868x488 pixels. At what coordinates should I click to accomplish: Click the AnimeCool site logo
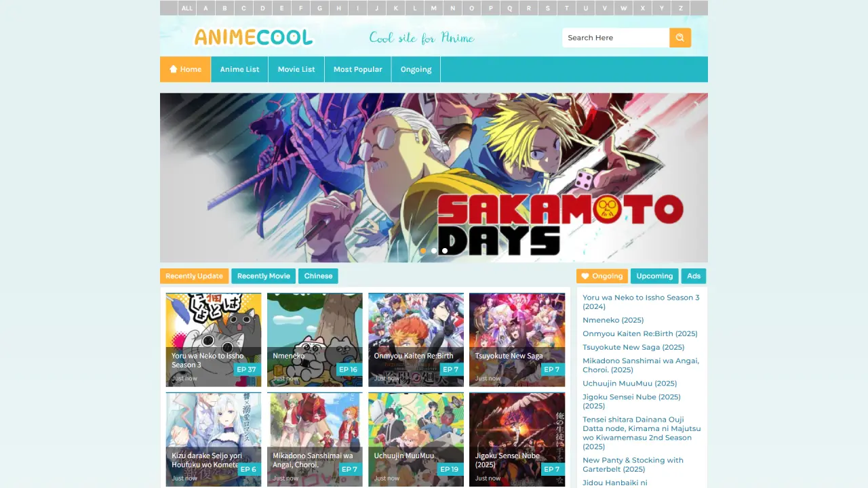coord(254,37)
